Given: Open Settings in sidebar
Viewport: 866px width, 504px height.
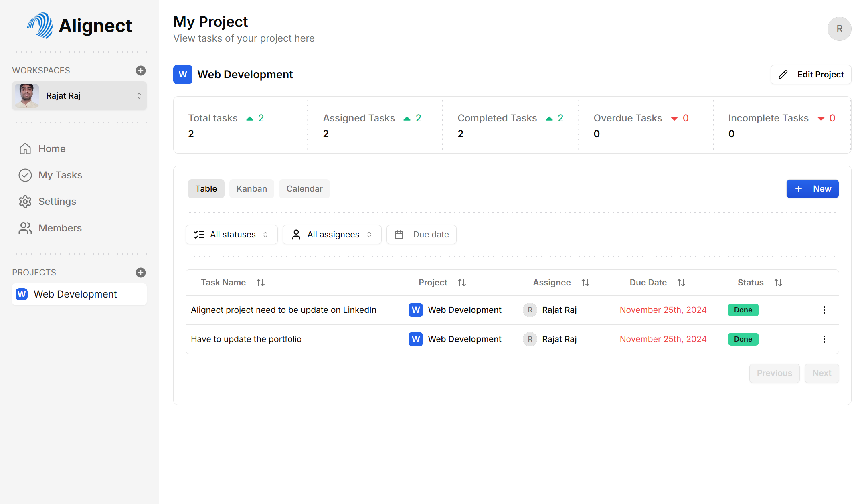Looking at the screenshot, I should (79, 202).
